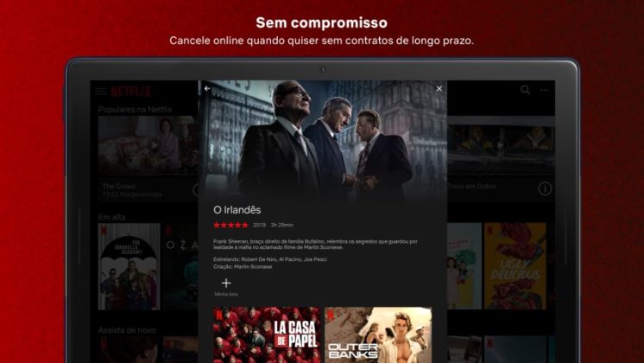Add O Irlandês to Minha lista
This screenshot has height=363, width=644.
click(x=226, y=286)
